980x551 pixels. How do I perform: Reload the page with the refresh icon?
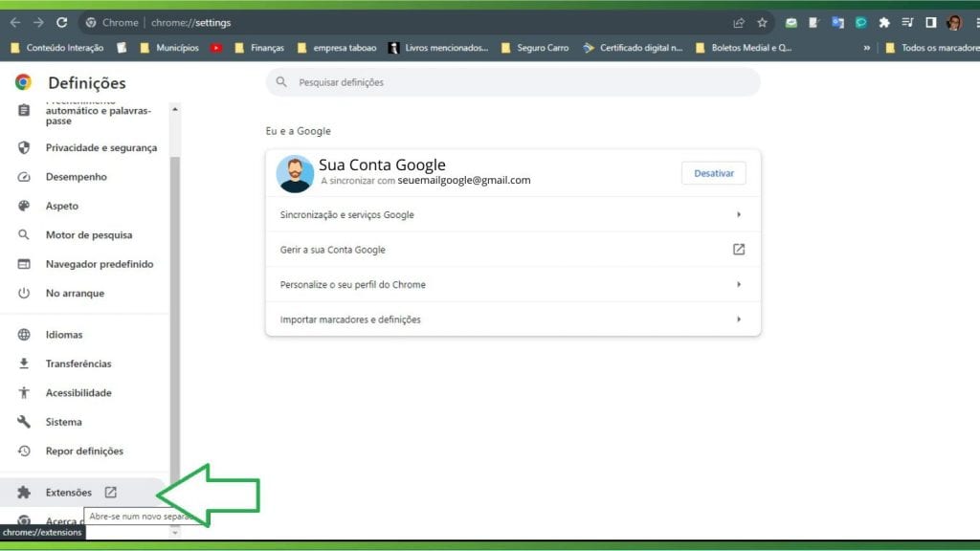[x=62, y=23]
